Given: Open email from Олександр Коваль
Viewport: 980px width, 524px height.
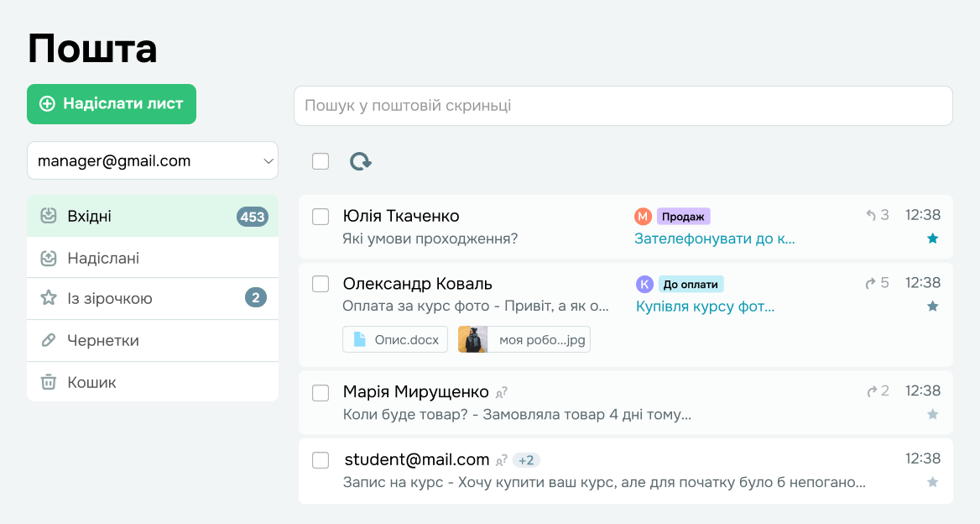Looking at the screenshot, I should (626, 315).
